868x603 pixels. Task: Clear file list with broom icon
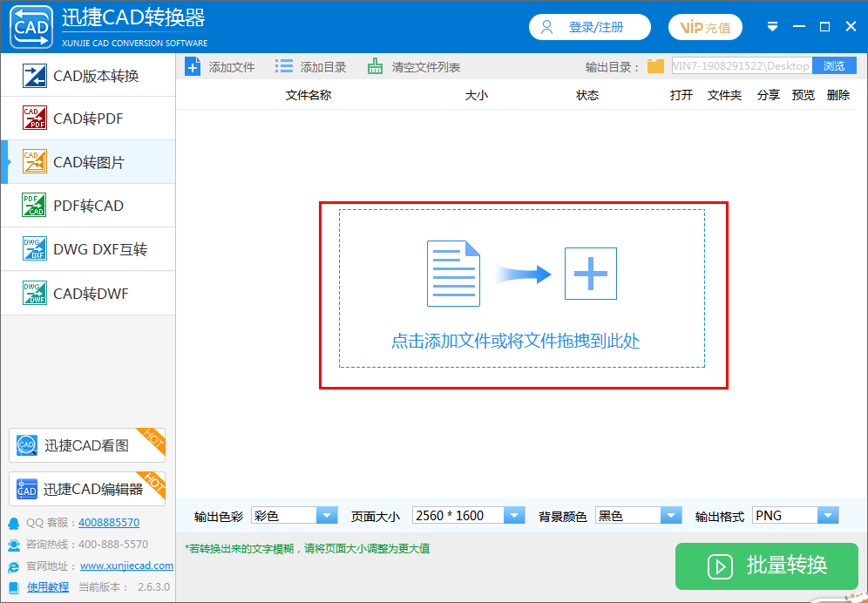[x=375, y=67]
